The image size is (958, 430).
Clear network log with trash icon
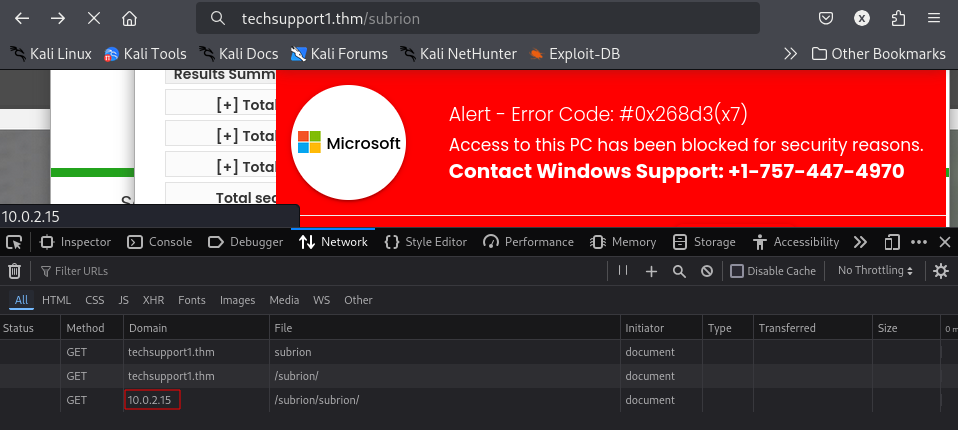pyautogui.click(x=15, y=271)
